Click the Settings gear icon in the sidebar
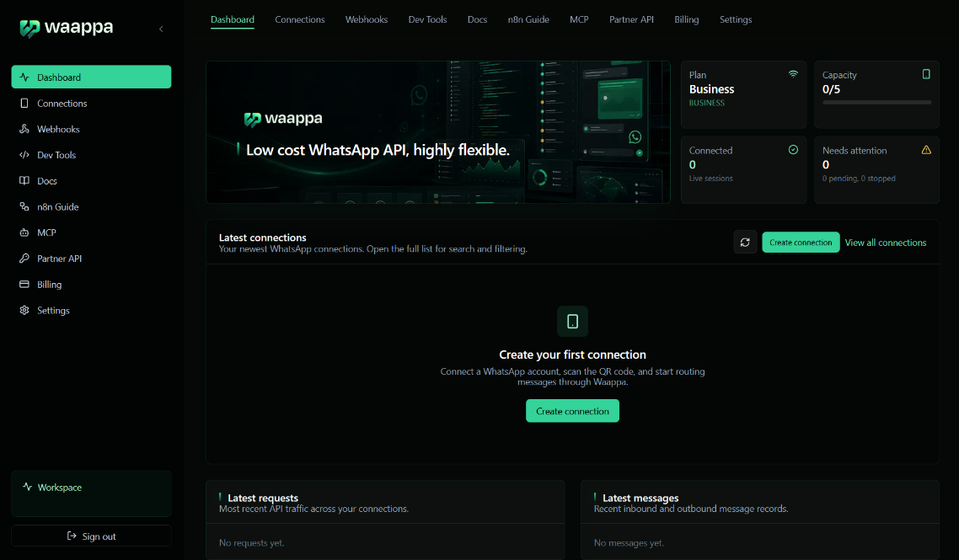This screenshot has height=560, width=959. [24, 310]
